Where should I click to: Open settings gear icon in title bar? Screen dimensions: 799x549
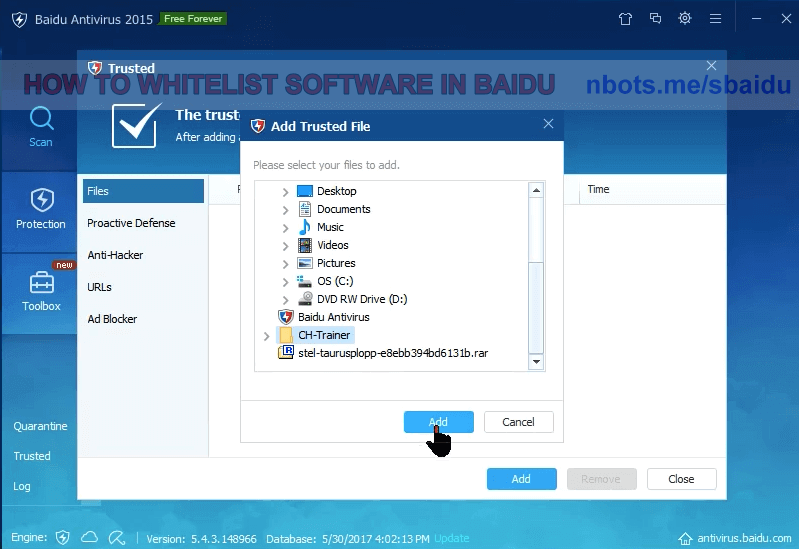[685, 18]
